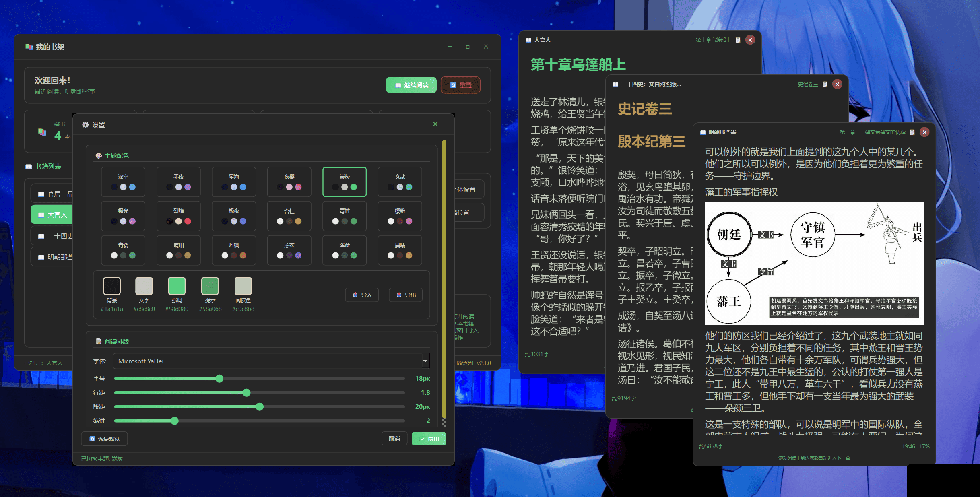The height and width of the screenshot is (497, 980).
Task: Close the 设置 dialog with its X
Action: (x=435, y=124)
